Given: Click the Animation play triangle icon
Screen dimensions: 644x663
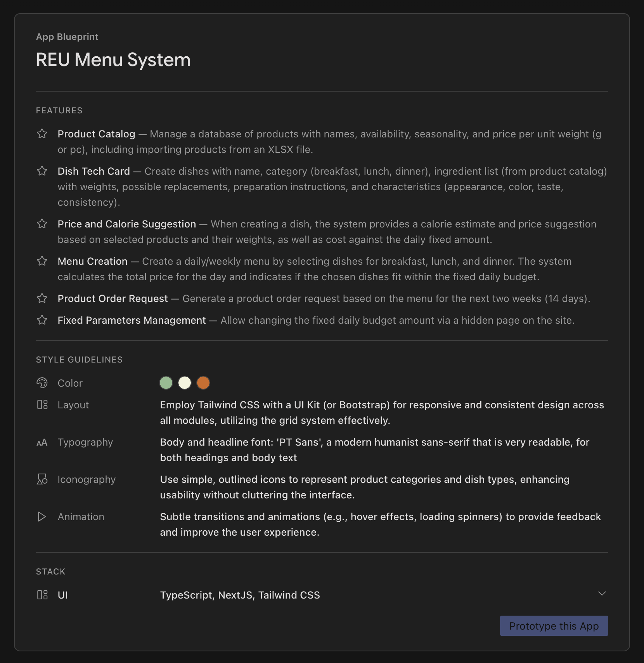Looking at the screenshot, I should [42, 517].
